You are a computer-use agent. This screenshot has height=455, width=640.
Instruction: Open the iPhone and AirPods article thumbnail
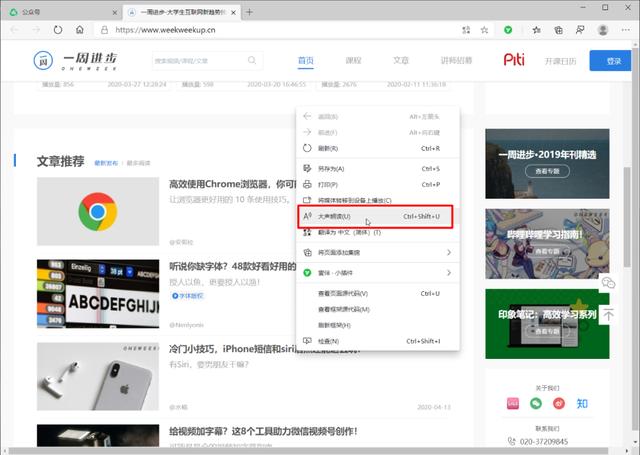(98, 376)
